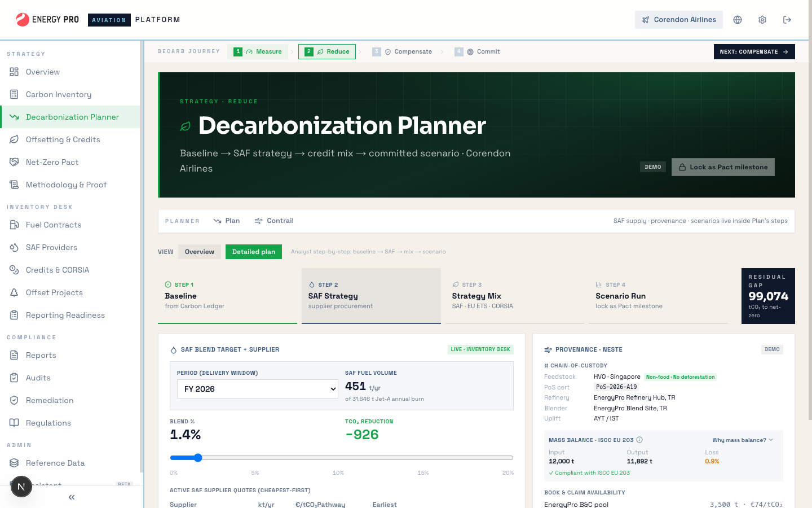This screenshot has width=812, height=508.
Task: Click the logout icon in header
Action: coord(787,20)
